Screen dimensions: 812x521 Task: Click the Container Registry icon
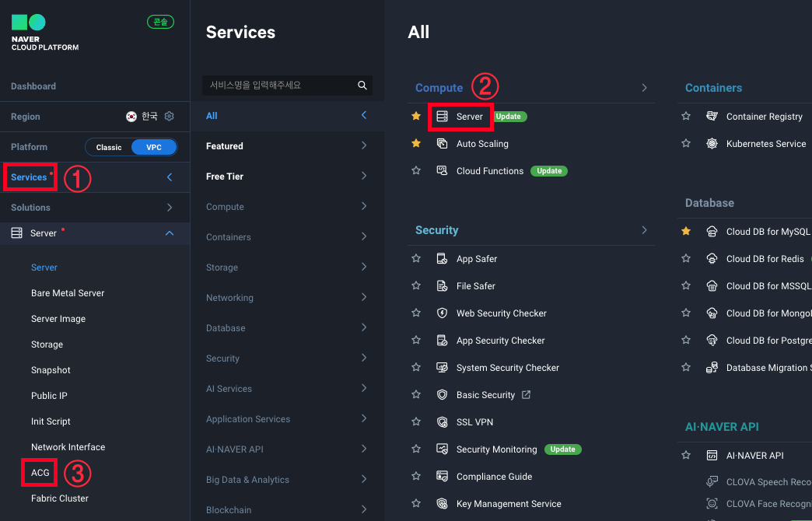[x=712, y=117]
